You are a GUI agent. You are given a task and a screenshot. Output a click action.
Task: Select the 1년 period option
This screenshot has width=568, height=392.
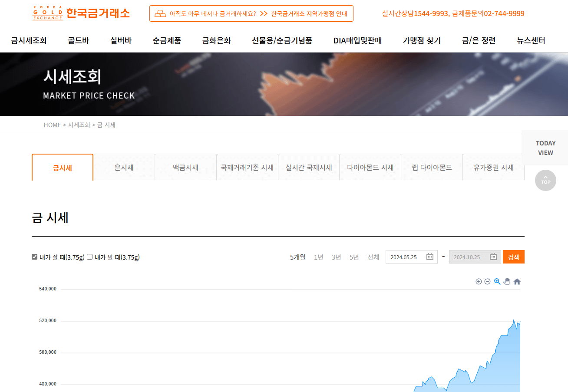[x=318, y=257]
